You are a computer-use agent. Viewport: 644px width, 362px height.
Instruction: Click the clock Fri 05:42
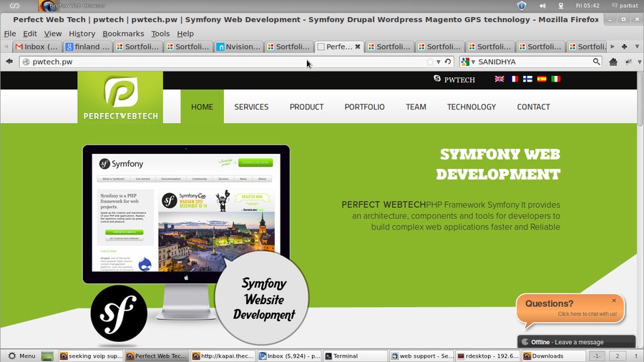587,6
